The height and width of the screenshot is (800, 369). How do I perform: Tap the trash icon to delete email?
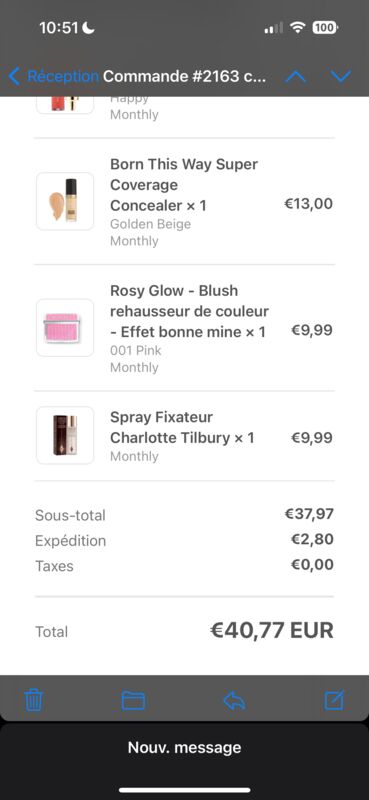(x=34, y=700)
